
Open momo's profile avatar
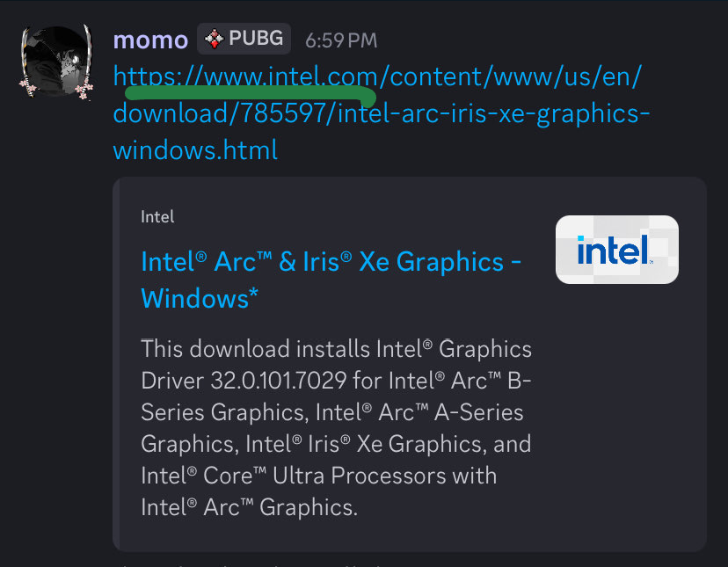[55, 61]
